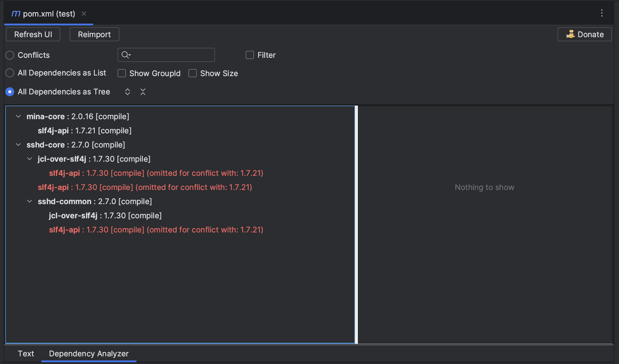This screenshot has width=619, height=364.
Task: Tick the Filter checkbox
Action: click(x=250, y=55)
